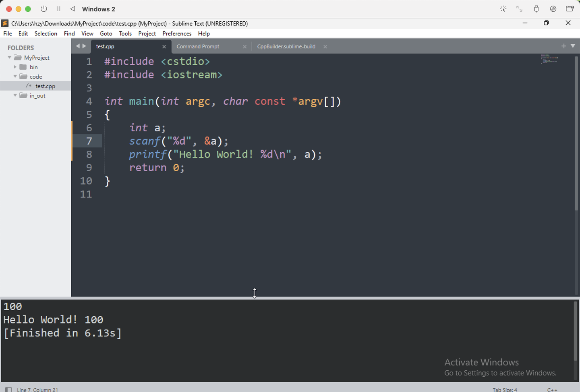Switch to the Command Prompt tab
580x392 pixels.
pyautogui.click(x=198, y=46)
